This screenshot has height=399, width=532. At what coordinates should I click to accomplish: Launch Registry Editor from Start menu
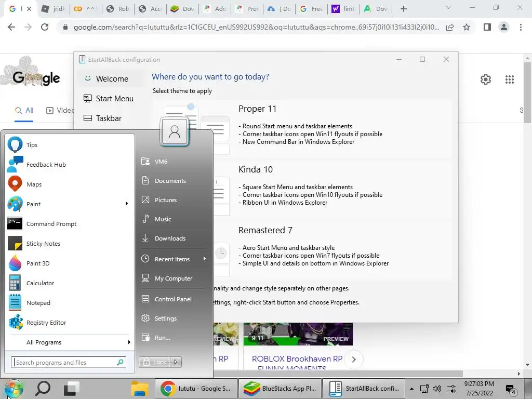tap(70, 322)
